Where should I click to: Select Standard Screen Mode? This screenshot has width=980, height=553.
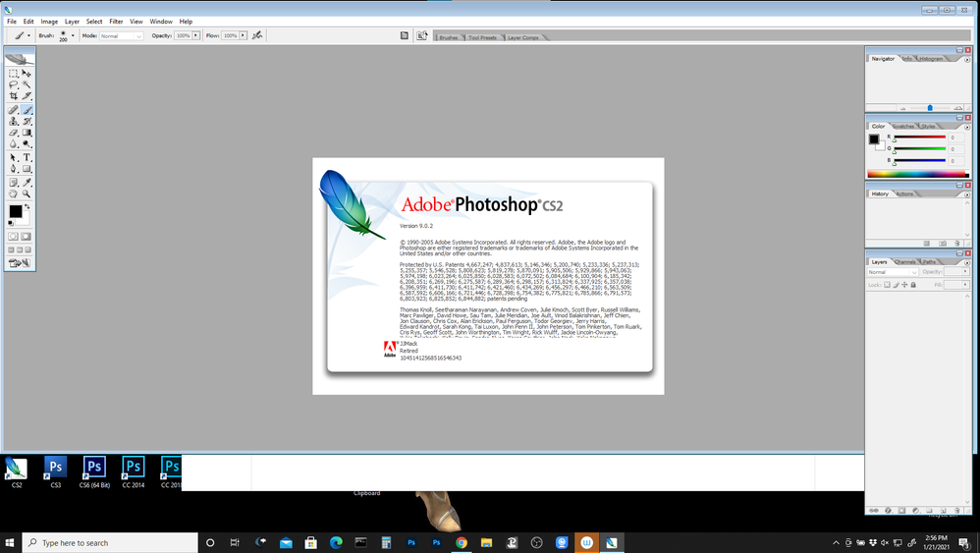(x=11, y=249)
